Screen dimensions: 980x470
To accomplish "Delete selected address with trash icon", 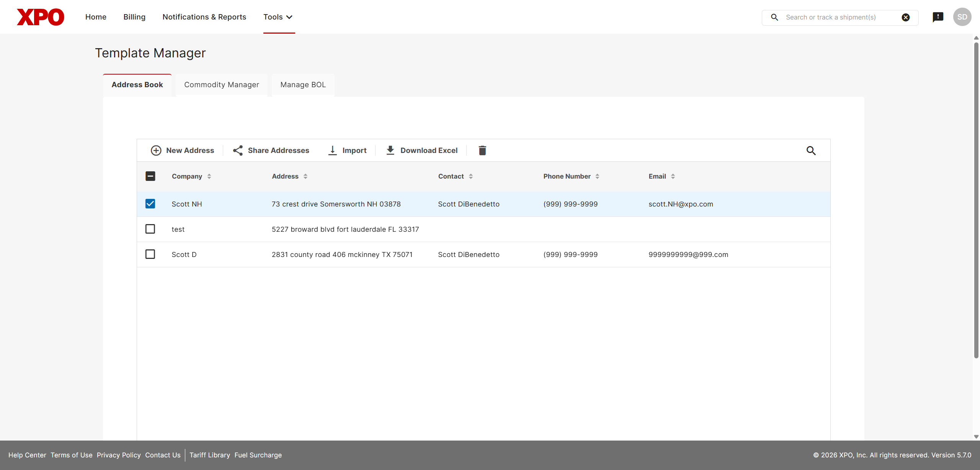I will (482, 150).
